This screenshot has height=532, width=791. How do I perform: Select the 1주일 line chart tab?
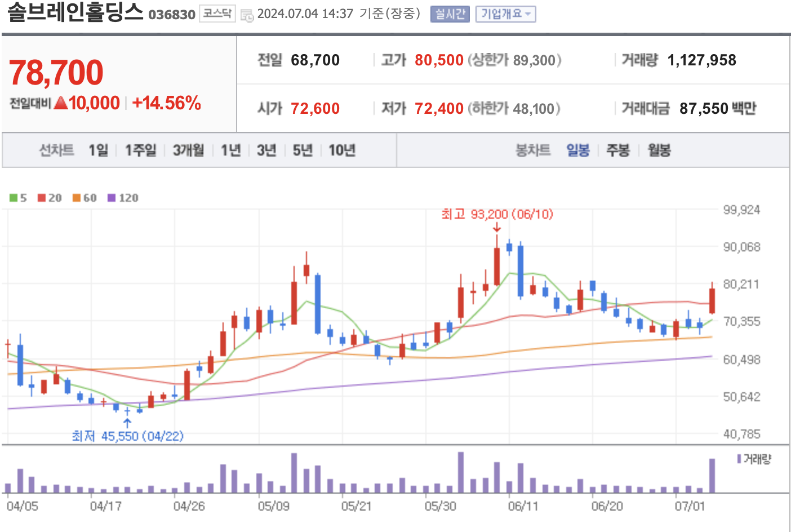[x=140, y=150]
